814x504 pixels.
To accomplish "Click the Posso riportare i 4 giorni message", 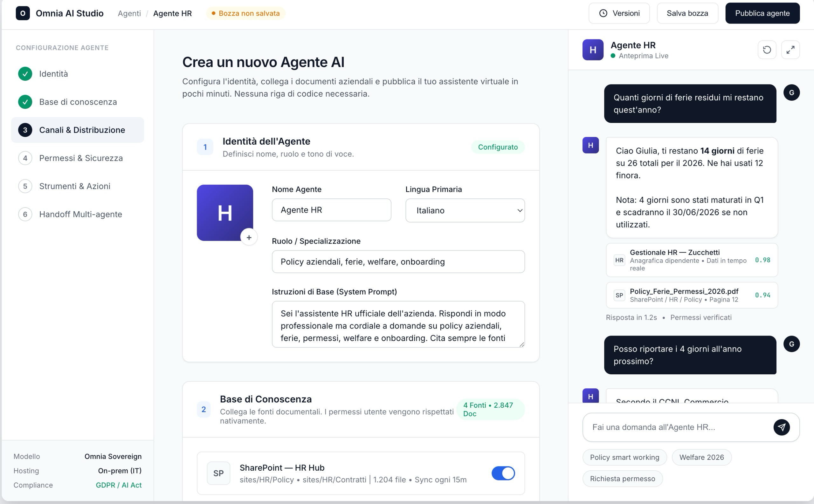I will point(690,355).
